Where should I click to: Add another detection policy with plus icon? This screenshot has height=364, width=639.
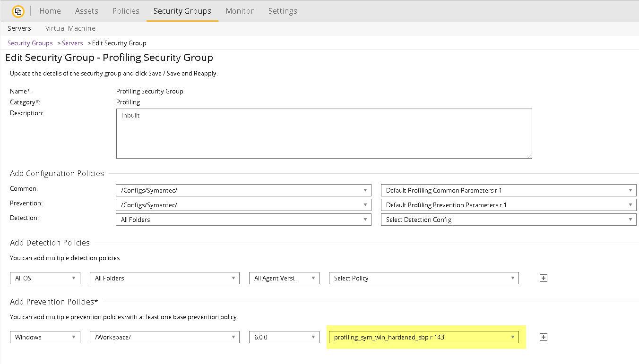point(543,278)
